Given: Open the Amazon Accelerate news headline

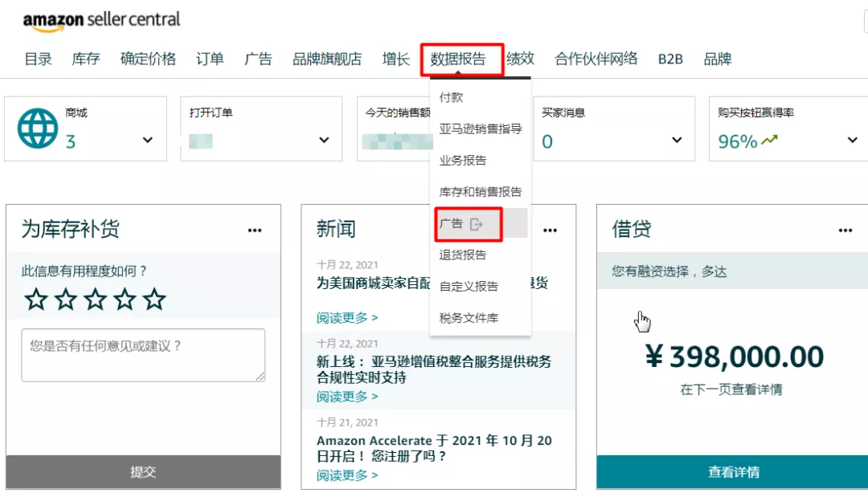Looking at the screenshot, I should (434, 448).
